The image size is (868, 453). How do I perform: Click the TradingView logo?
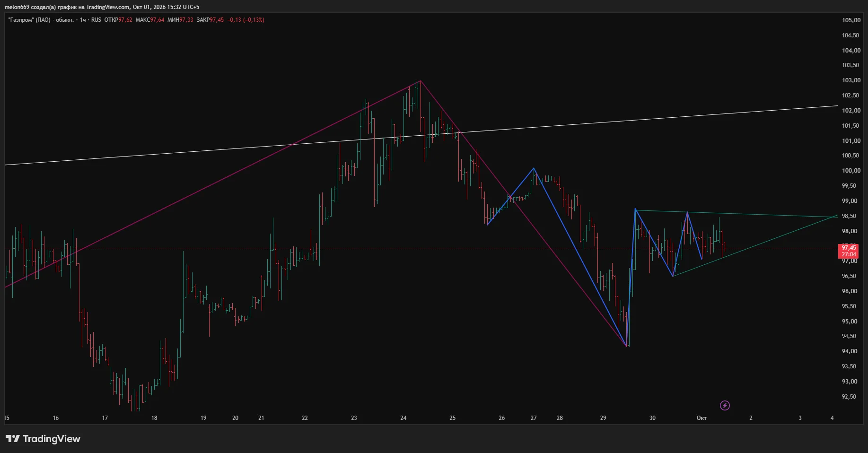[43, 439]
